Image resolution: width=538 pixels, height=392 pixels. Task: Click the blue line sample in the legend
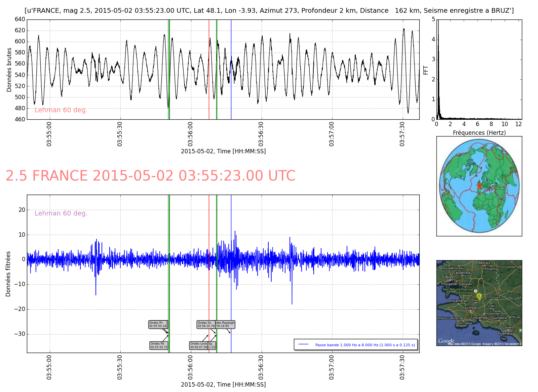click(303, 345)
